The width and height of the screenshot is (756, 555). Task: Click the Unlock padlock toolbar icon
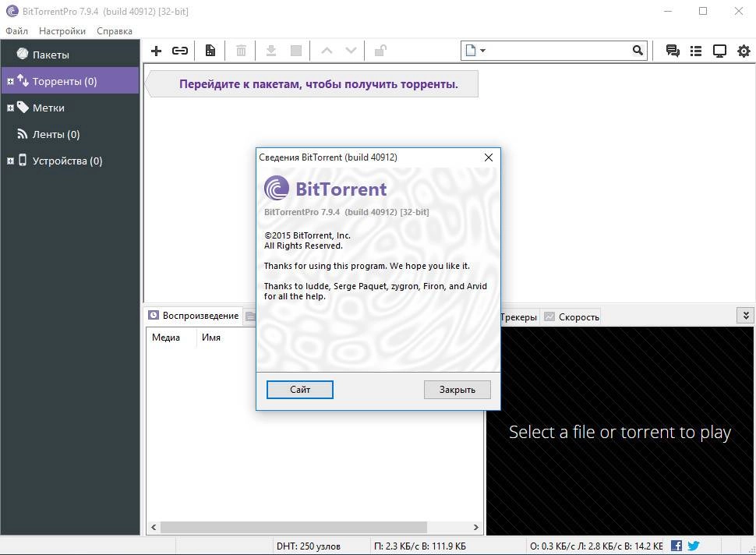[x=380, y=51]
